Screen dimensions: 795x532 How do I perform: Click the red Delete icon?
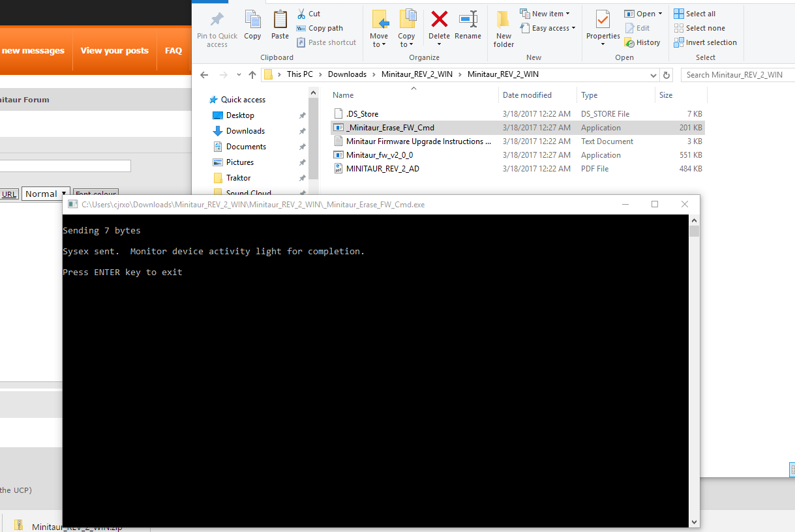(x=439, y=20)
